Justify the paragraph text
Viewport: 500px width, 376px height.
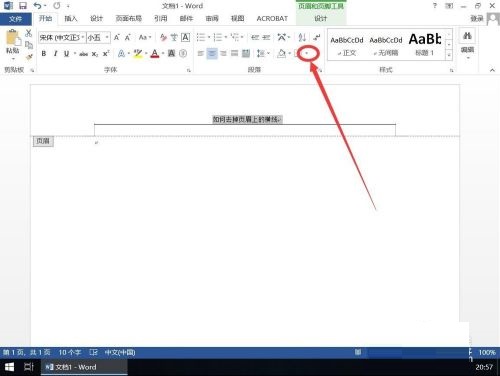click(235, 53)
